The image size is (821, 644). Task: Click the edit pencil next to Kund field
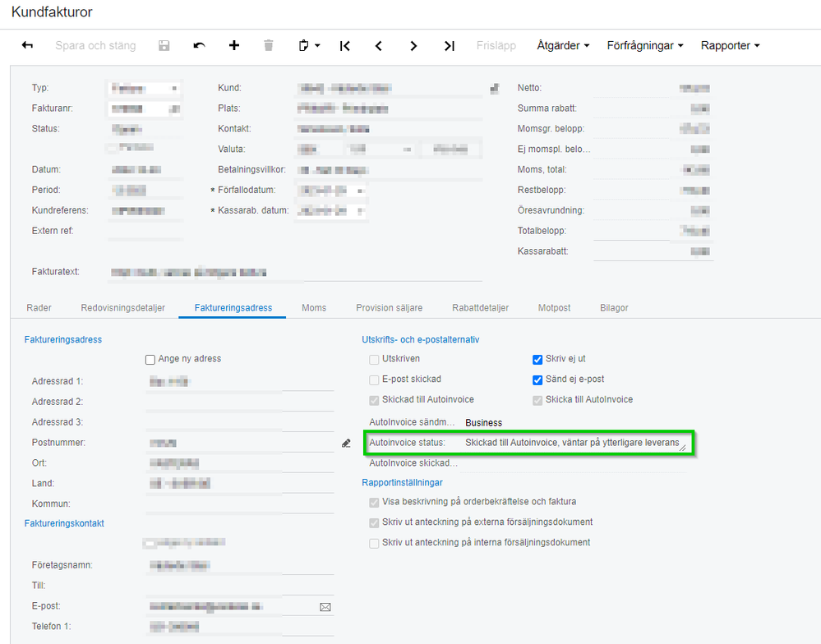click(x=495, y=89)
